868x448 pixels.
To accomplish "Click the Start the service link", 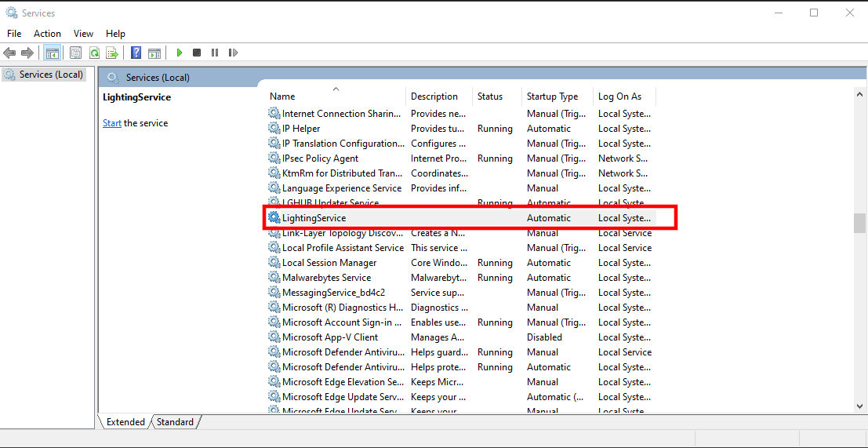I will tap(112, 123).
